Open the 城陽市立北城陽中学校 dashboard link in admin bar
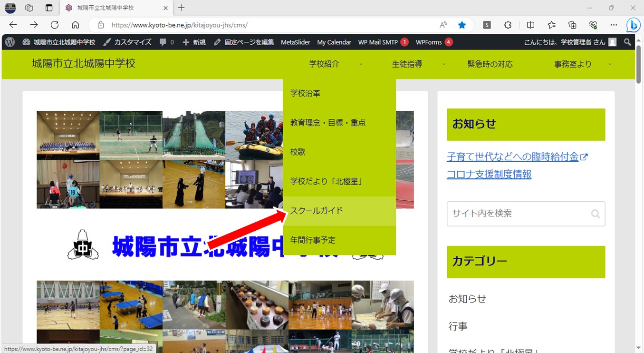The height and width of the screenshot is (353, 644). pos(58,42)
